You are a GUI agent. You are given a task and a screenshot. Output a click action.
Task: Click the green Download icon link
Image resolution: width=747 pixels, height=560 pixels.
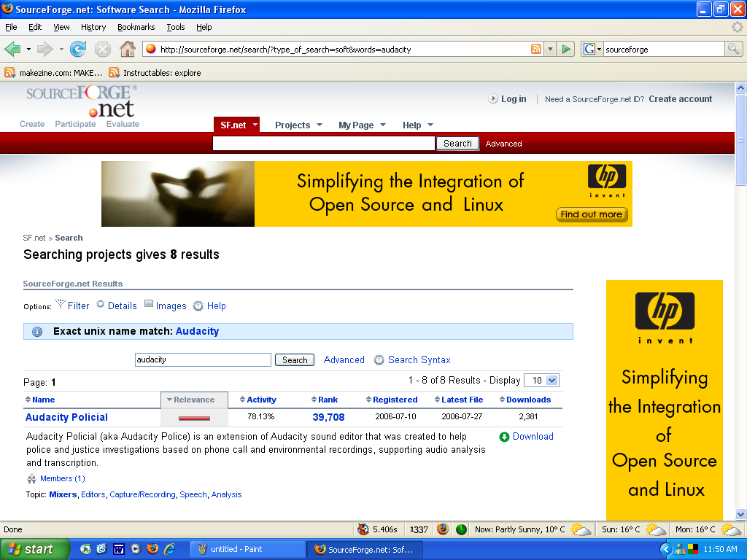(504, 437)
